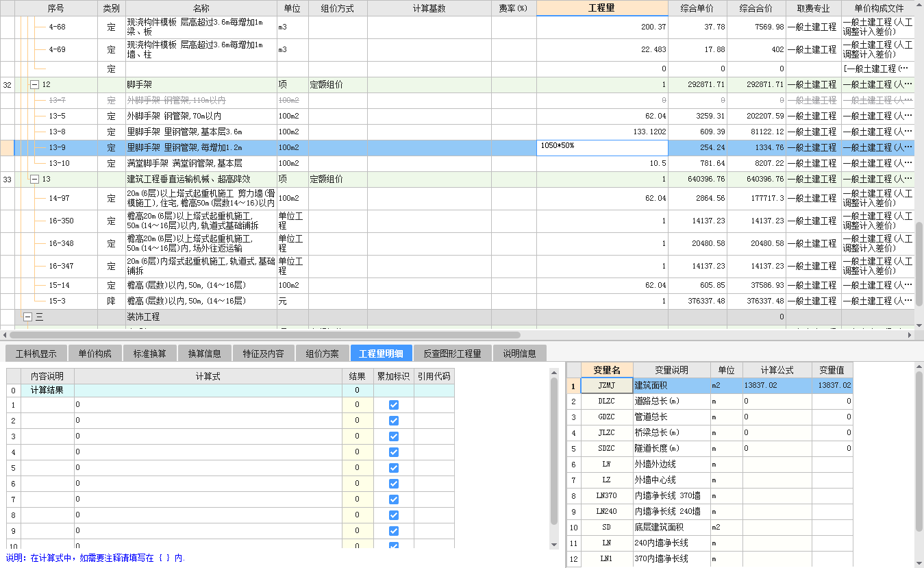924x568 pixels.
Task: Select row 15-3 降 item
Action: [457, 301]
